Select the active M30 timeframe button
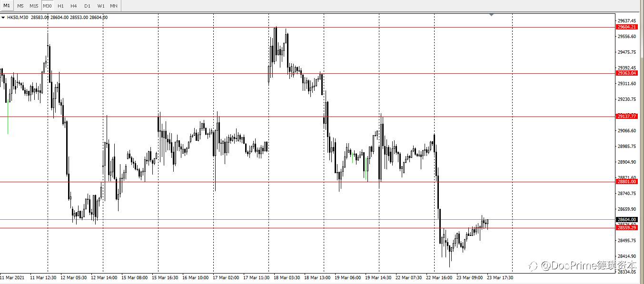The width and height of the screenshot is (644, 284). point(47,6)
